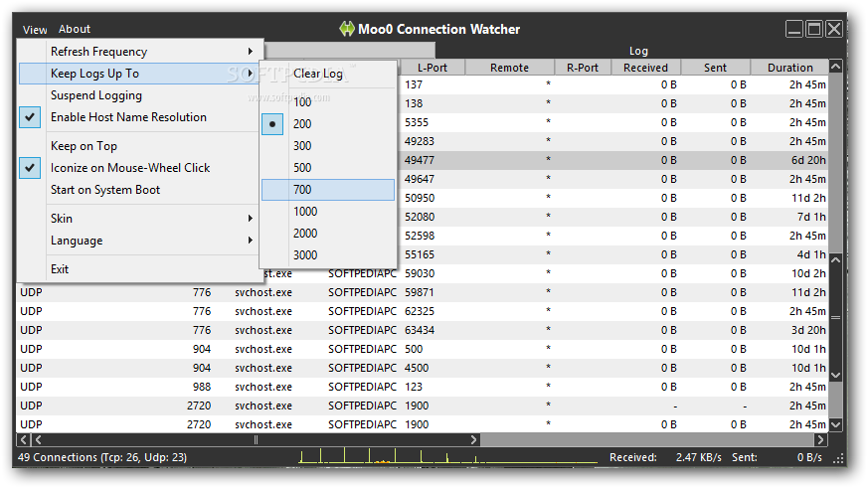Select the UDP 904 row with L-Port 4500
The height and width of the screenshot is (488, 868).
point(423,368)
